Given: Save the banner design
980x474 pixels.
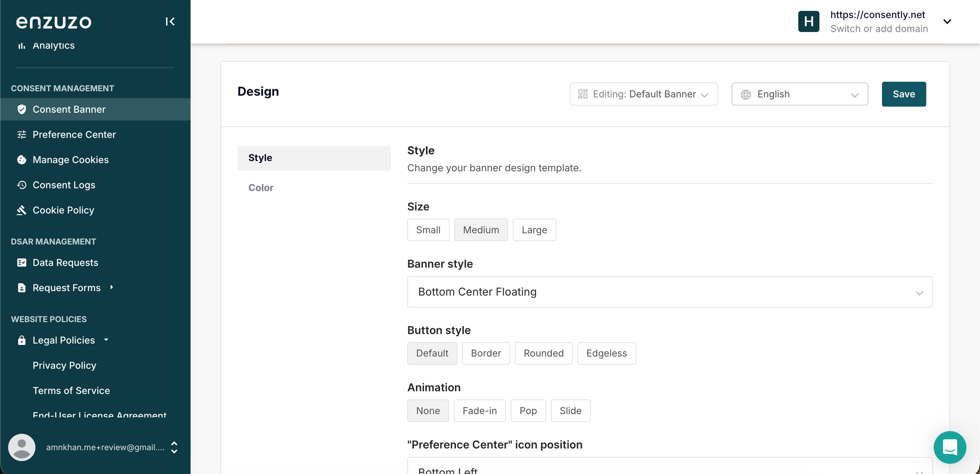Looking at the screenshot, I should point(904,94).
